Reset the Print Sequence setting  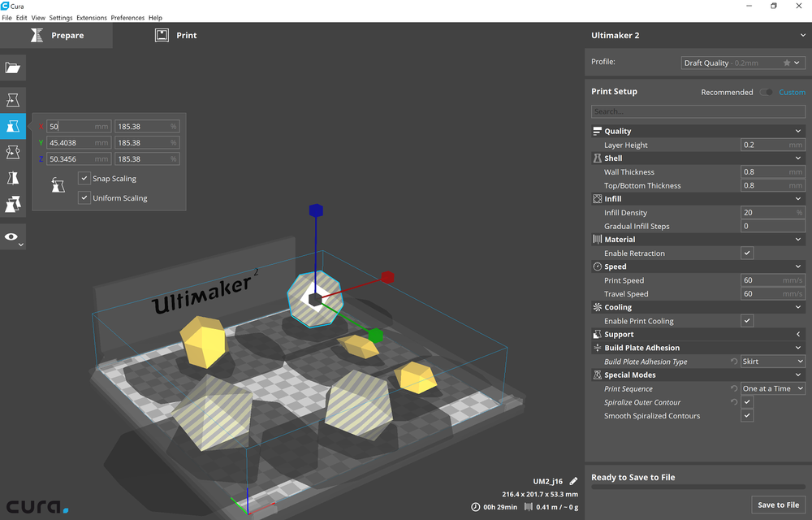pos(734,388)
